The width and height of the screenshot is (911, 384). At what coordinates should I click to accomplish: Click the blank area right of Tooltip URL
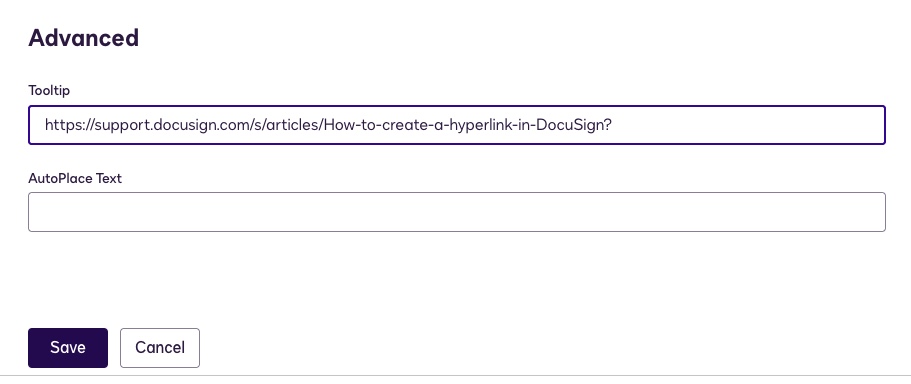(749, 125)
